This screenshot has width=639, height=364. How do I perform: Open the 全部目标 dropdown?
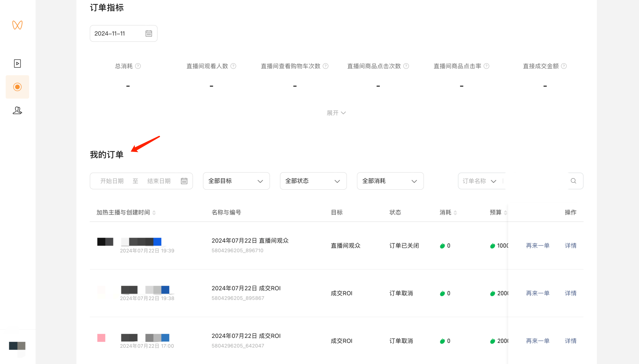coord(236,181)
